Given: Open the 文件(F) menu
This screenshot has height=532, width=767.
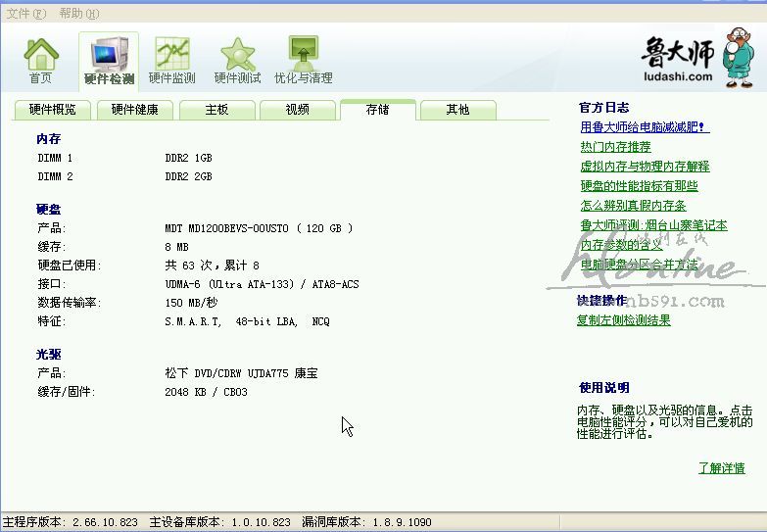Looking at the screenshot, I should [25, 14].
